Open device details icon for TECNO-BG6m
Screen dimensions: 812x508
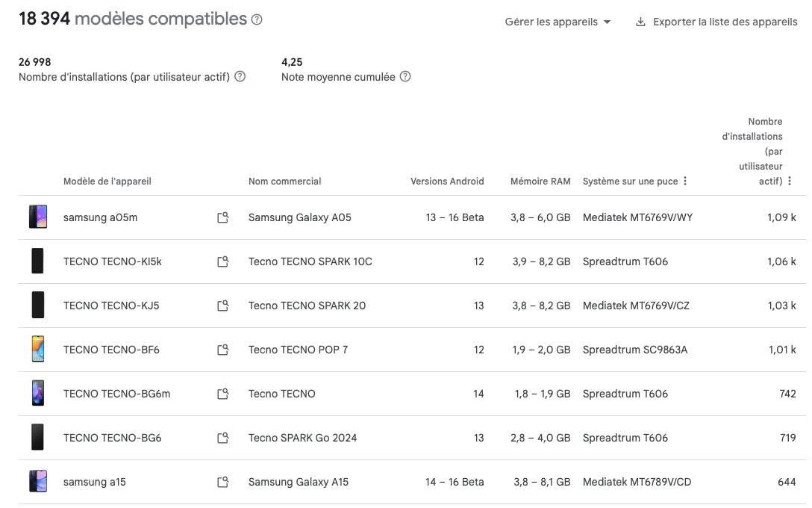[222, 394]
